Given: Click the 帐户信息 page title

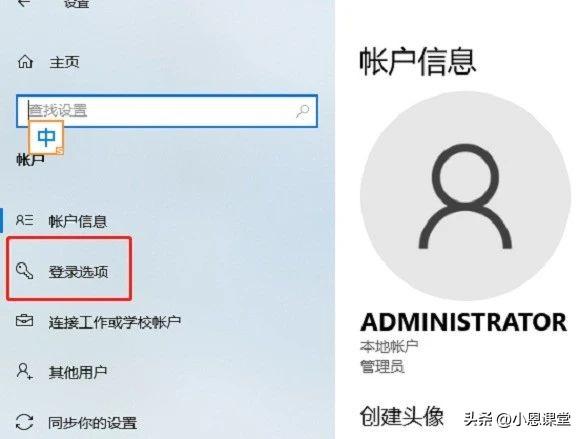Looking at the screenshot, I should point(418,61).
